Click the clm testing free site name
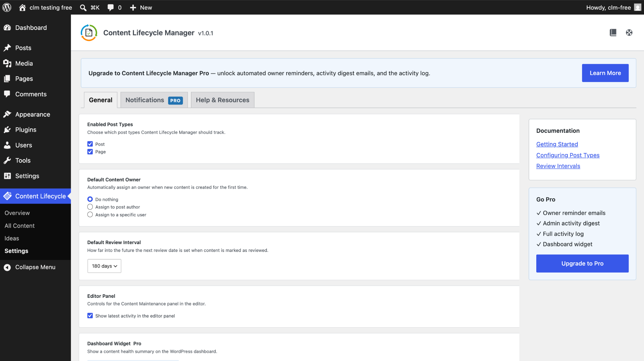644x361 pixels. click(51, 8)
